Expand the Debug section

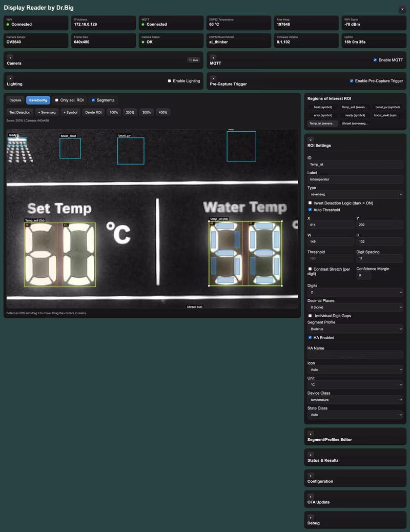point(311,518)
